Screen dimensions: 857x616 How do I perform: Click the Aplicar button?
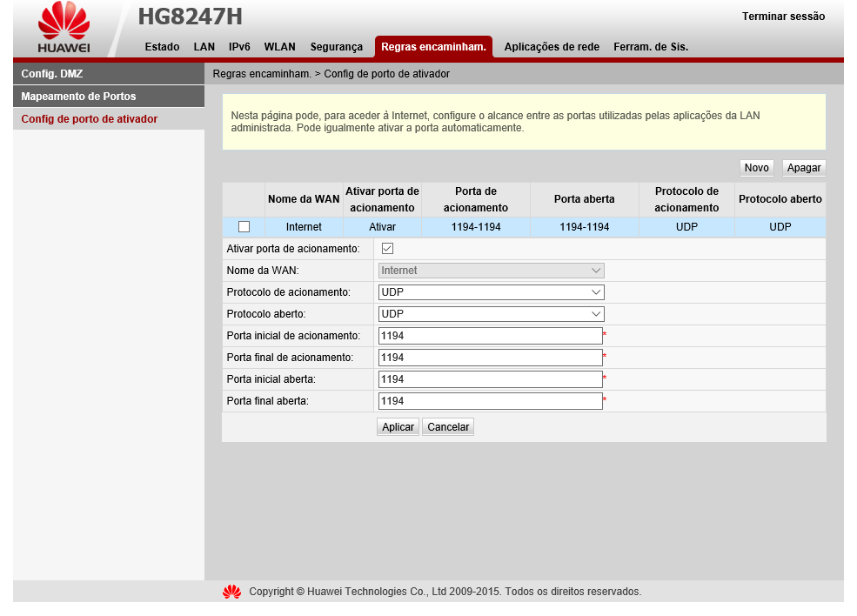398,427
